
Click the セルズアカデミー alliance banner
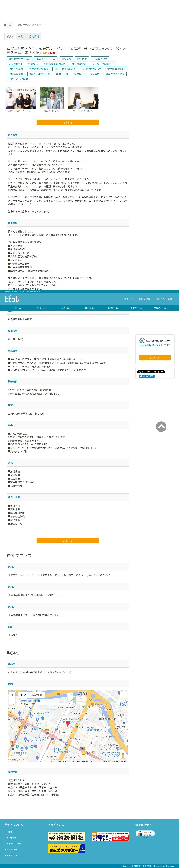pyautogui.click(x=67, y=848)
